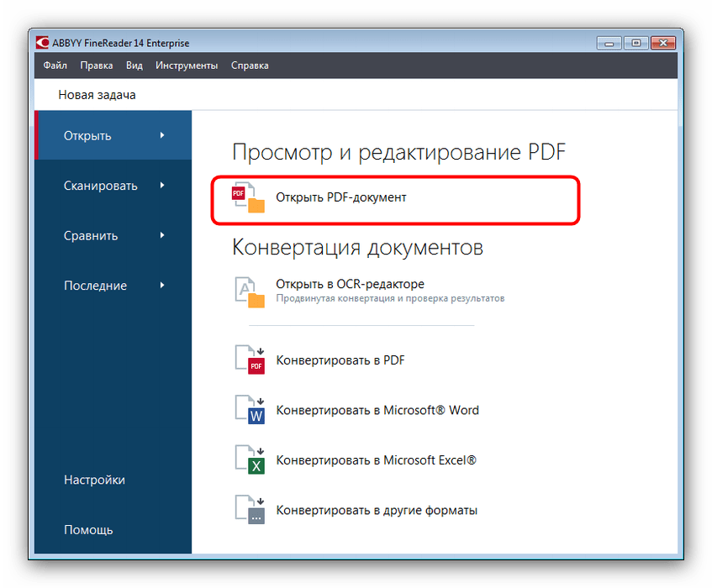Open the Справка menu
The image size is (712, 588).
click(250, 66)
